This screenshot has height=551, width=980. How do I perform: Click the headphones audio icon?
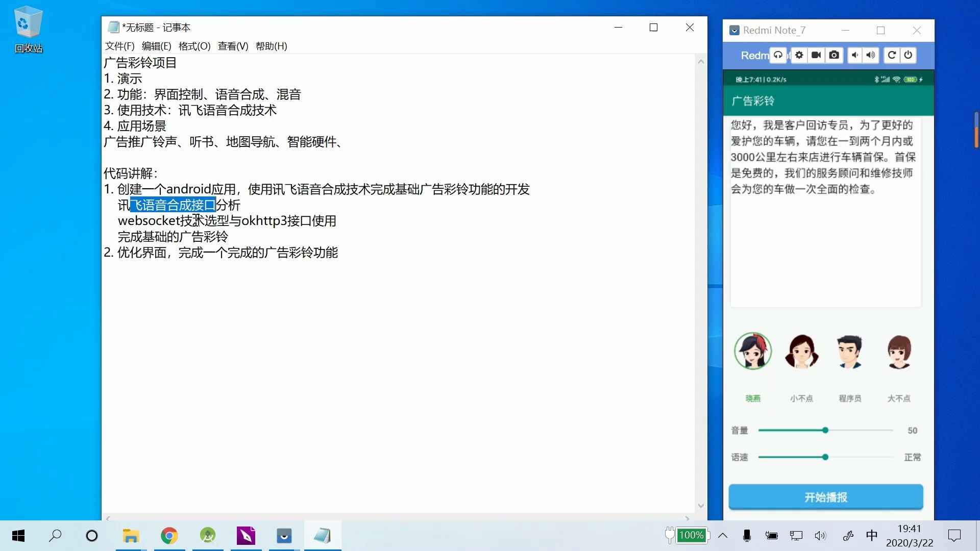pos(778,55)
